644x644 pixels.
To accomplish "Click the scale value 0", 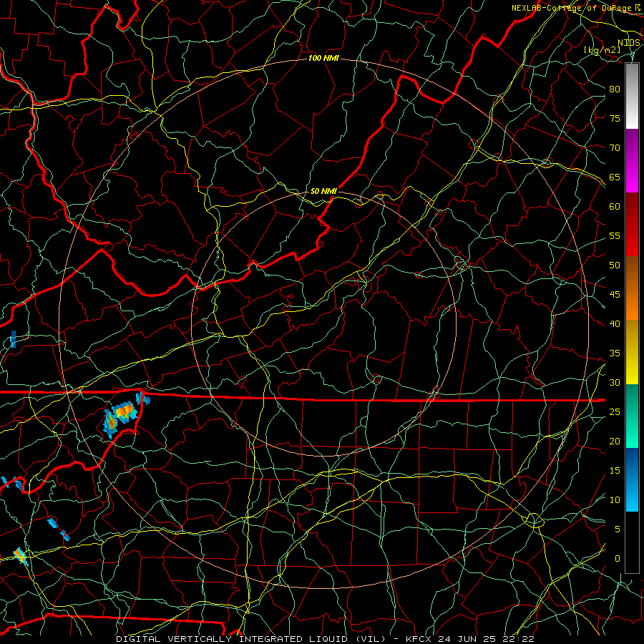I will coord(618,559).
